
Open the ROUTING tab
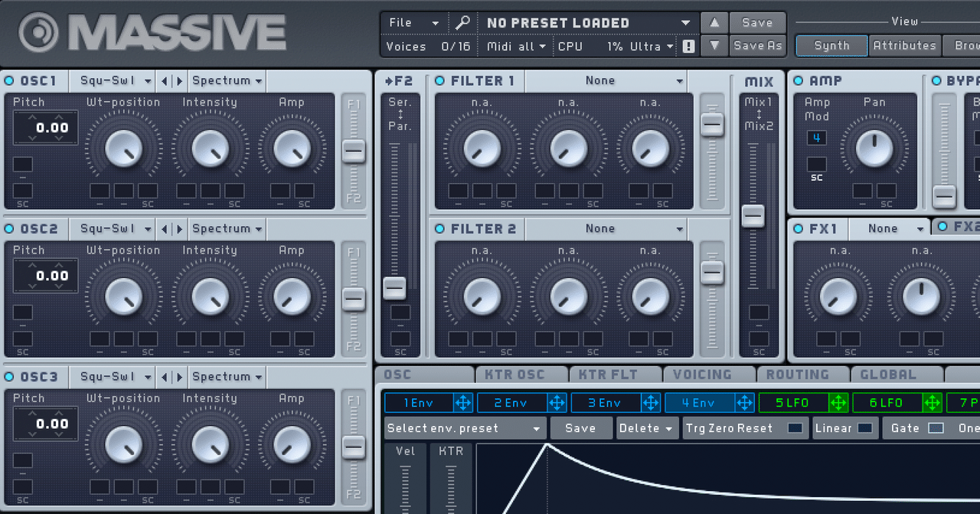click(x=798, y=375)
